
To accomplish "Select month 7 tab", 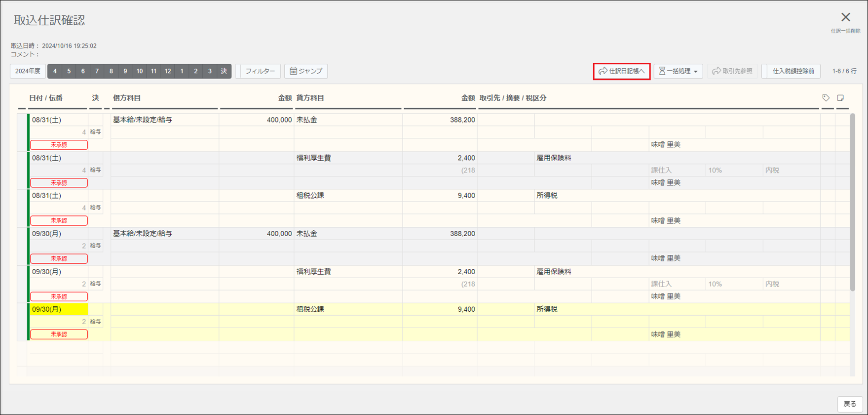I will click(97, 71).
